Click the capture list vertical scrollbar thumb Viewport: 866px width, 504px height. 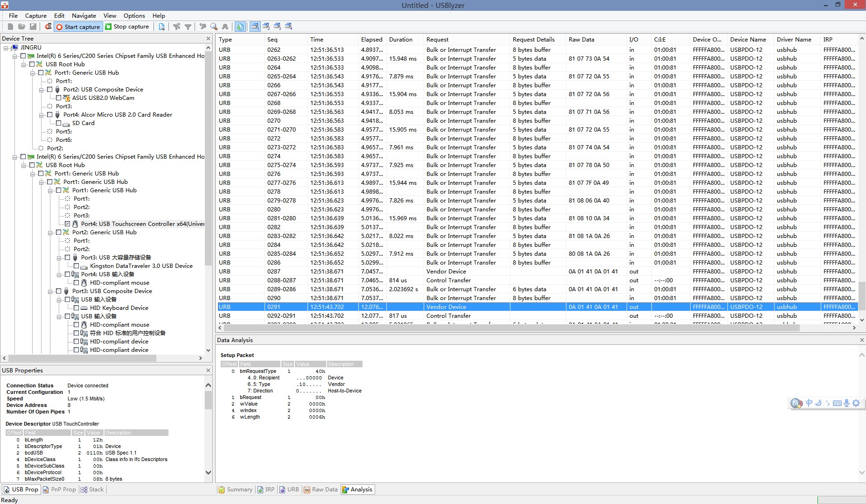pos(862,295)
